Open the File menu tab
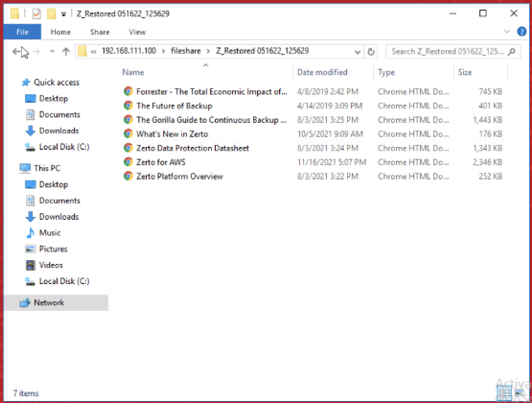The width and height of the screenshot is (532, 403). (22, 32)
